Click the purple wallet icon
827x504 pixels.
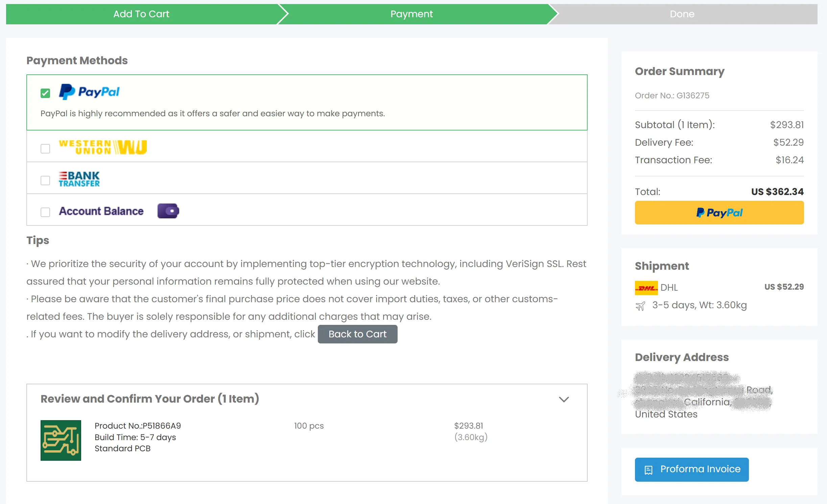pyautogui.click(x=168, y=211)
